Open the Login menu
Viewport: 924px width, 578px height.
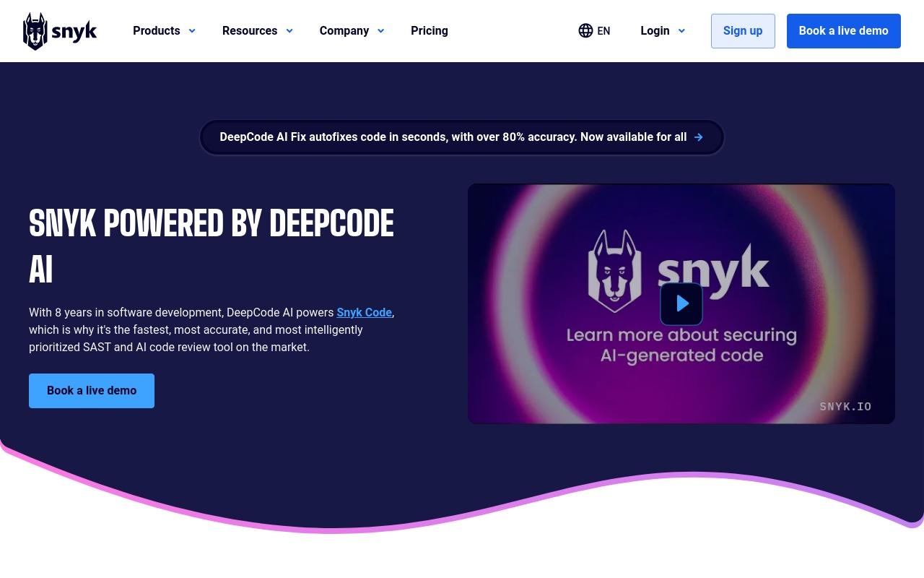point(655,31)
